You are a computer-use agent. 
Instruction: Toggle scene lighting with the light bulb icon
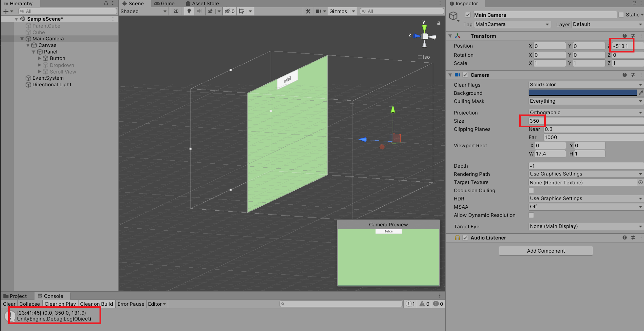pyautogui.click(x=189, y=11)
